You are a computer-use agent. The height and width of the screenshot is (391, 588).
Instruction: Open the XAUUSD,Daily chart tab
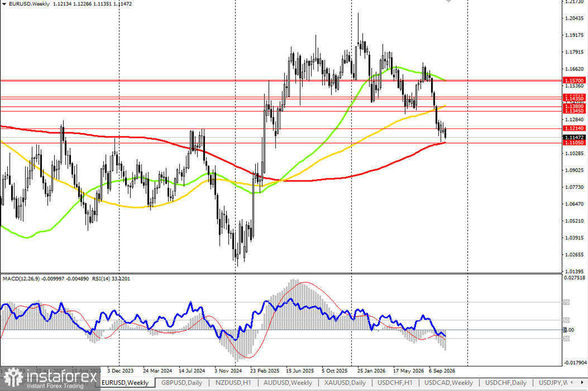click(x=345, y=383)
